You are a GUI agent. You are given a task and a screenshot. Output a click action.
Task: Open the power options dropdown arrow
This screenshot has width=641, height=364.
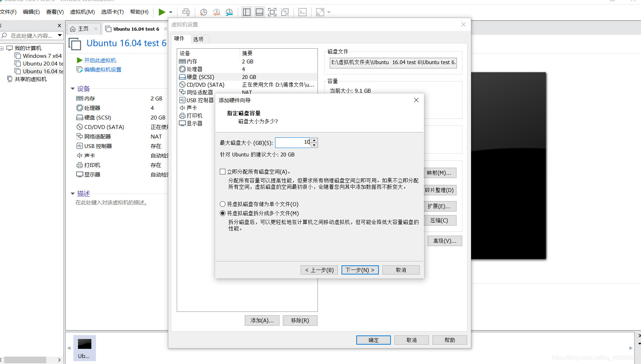click(x=171, y=12)
